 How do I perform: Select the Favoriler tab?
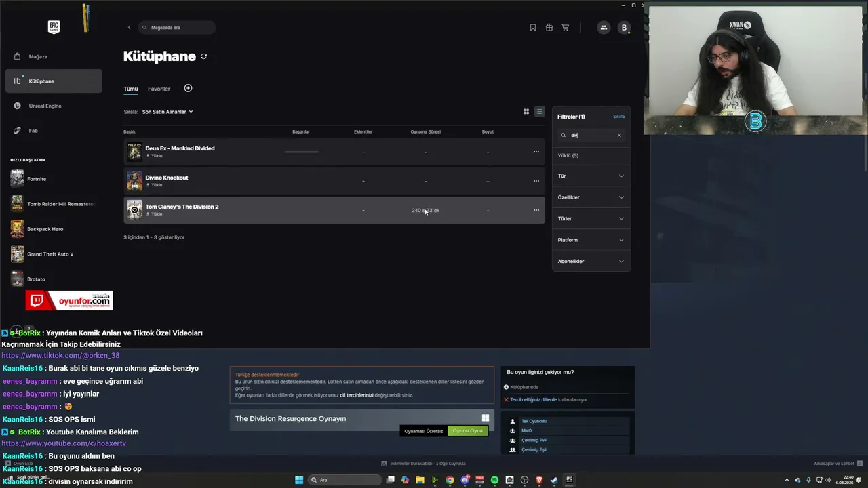tap(159, 89)
